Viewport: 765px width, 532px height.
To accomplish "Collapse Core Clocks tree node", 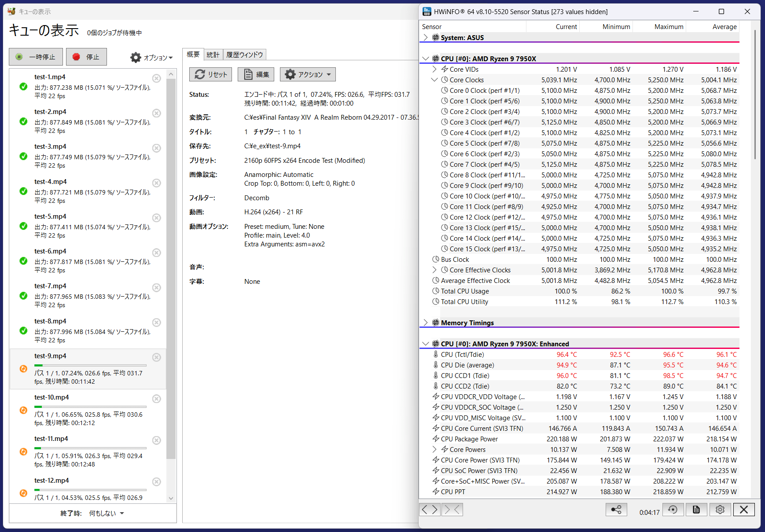I will click(x=434, y=80).
